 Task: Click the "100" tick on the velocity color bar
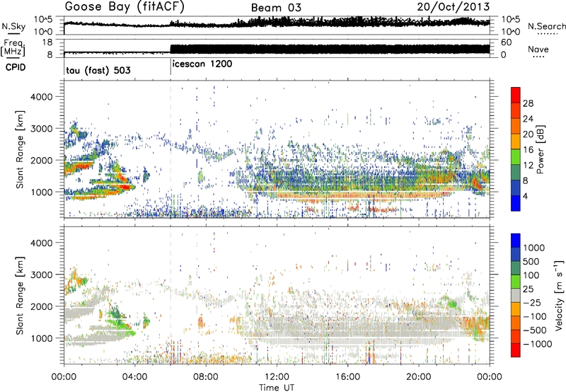pyautogui.click(x=531, y=275)
